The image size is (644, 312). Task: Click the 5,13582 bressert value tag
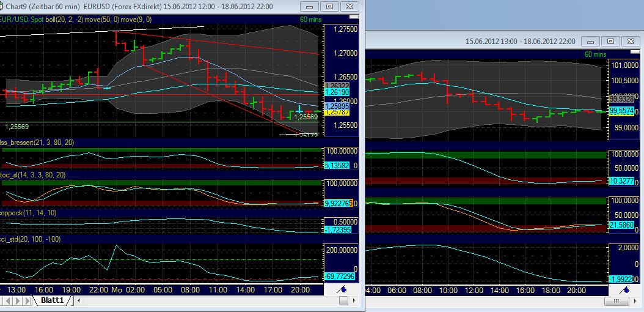coord(338,166)
